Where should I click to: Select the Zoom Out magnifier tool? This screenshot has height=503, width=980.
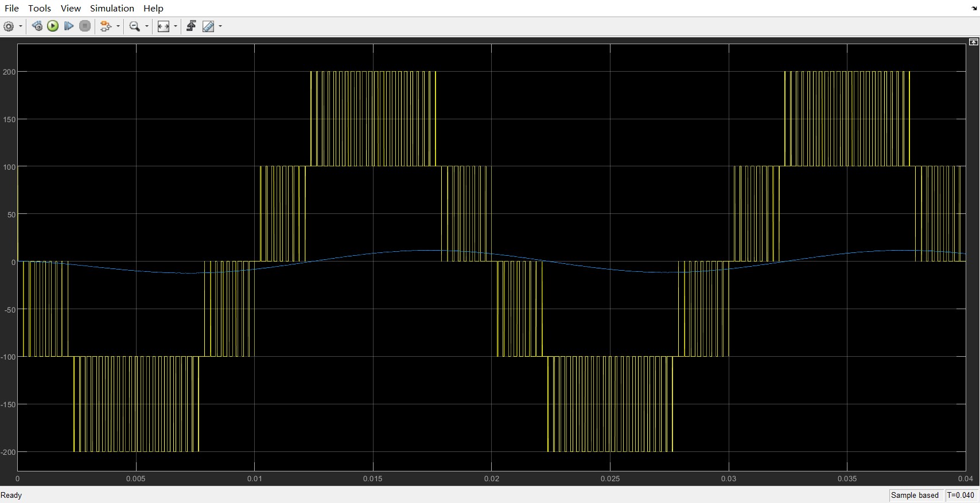tap(135, 26)
